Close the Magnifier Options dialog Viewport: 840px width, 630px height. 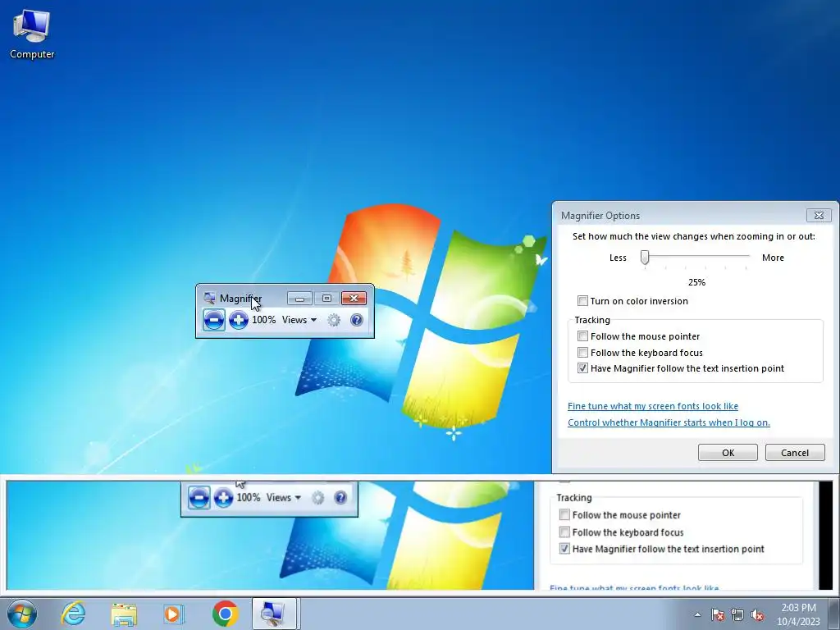tap(819, 216)
